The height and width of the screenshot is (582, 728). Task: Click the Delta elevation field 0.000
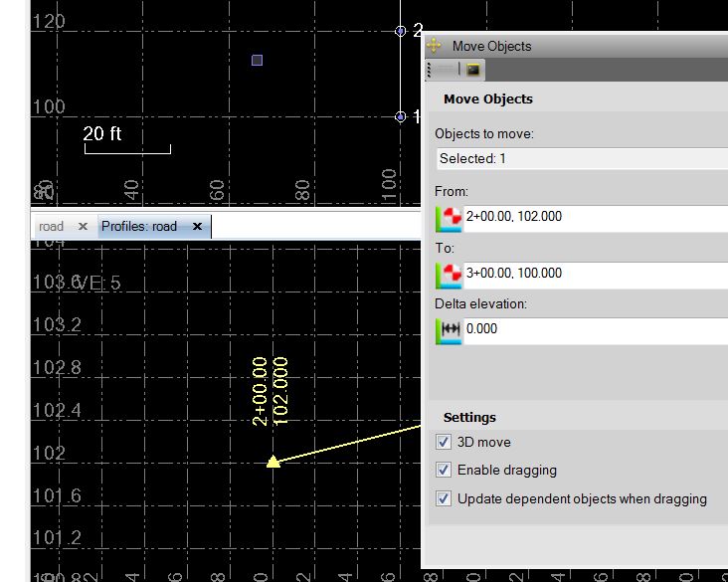click(596, 331)
